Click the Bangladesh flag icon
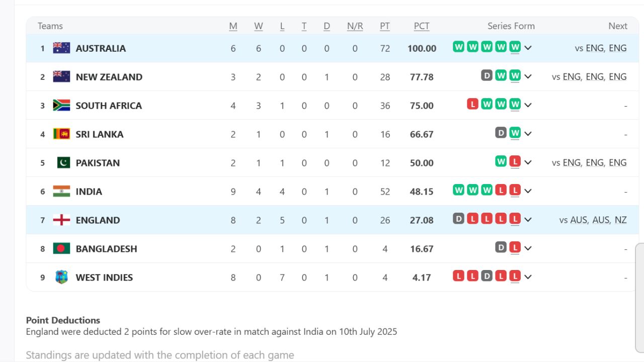Viewport: 644px width, 362px height. pos(61,248)
